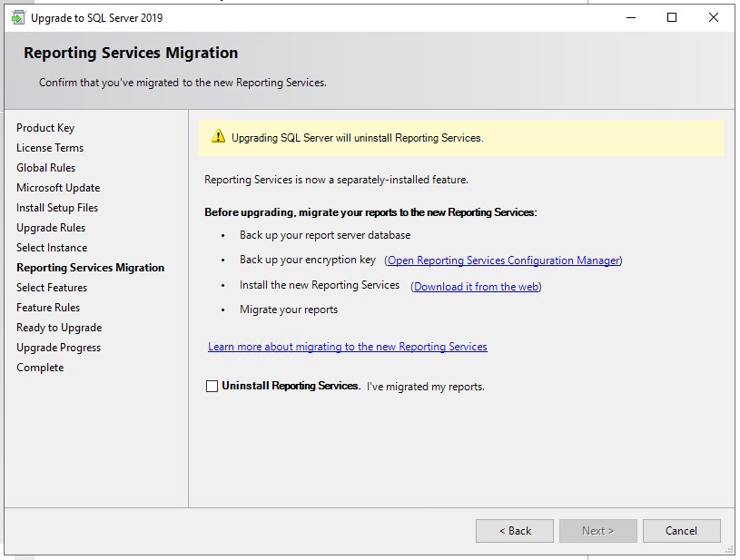Click the yellow warning triangle icon
Screen dimensions: 740x560
218,136
